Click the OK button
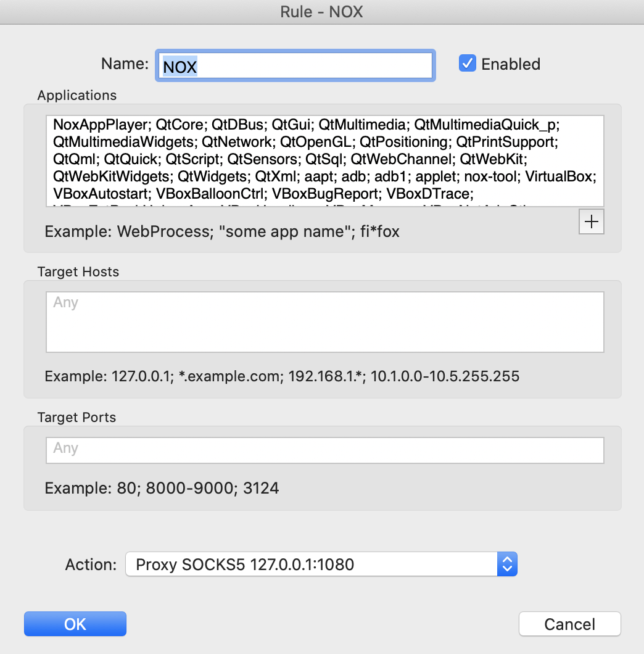This screenshot has height=654, width=644. point(75,624)
